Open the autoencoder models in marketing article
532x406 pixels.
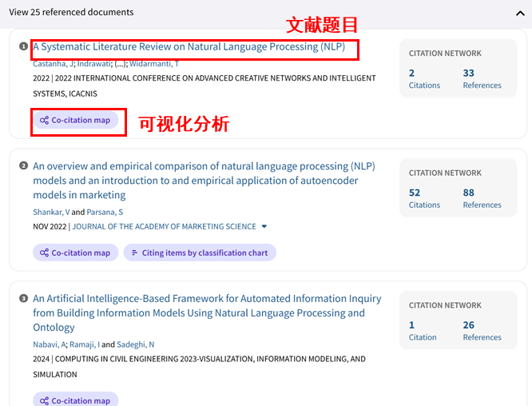click(204, 181)
